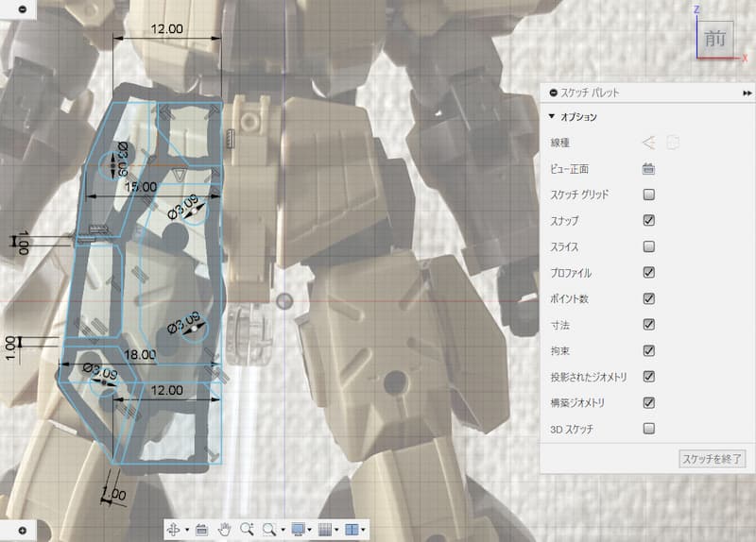
Task: Uncheck the 拘束 checkbox
Action: click(x=649, y=350)
